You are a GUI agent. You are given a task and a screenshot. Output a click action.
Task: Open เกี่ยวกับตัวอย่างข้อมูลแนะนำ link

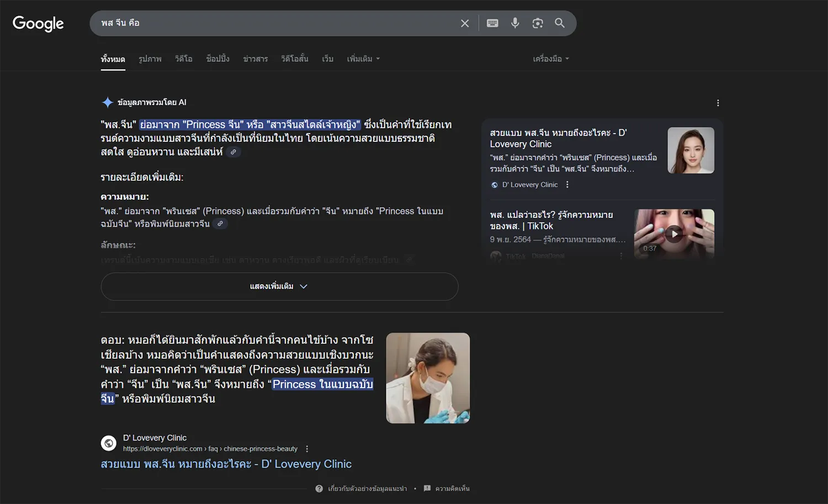[367, 489]
